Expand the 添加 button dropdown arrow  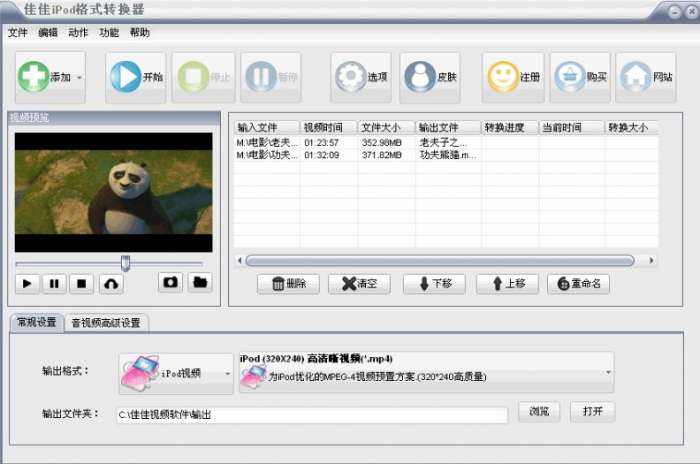(x=79, y=78)
